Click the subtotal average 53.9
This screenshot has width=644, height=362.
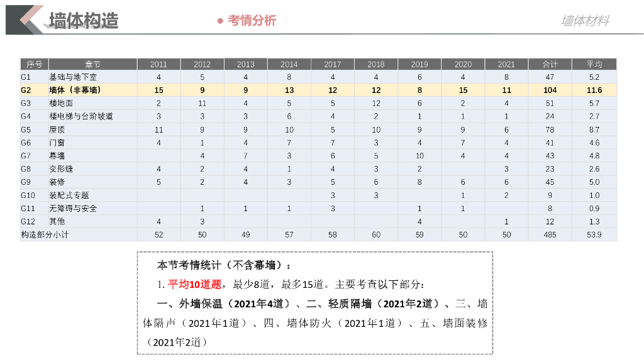click(x=594, y=234)
